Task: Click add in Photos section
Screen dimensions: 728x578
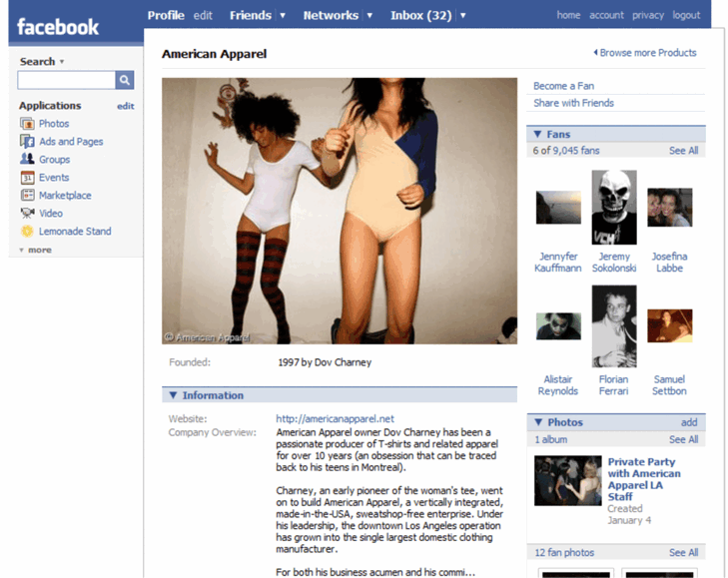Action: [689, 422]
